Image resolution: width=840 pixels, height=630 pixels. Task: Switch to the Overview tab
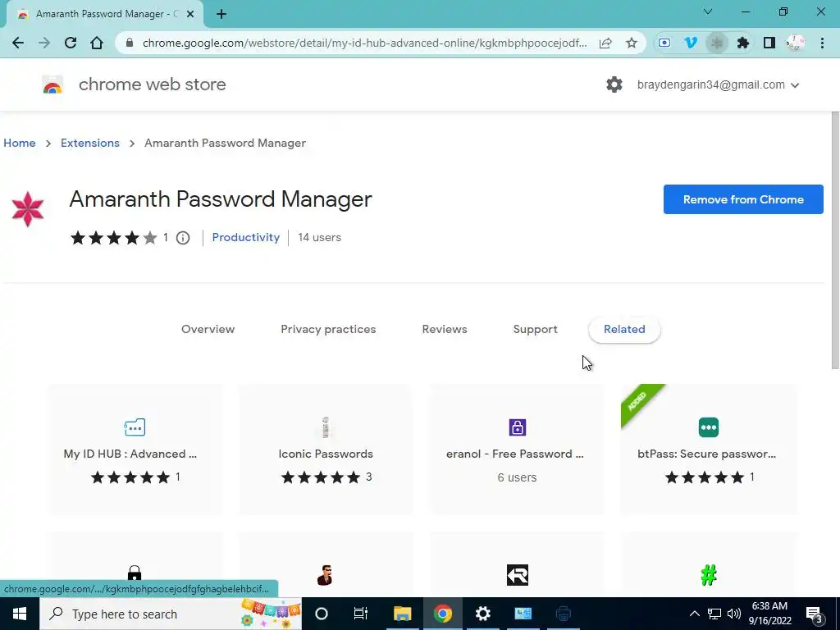click(208, 330)
